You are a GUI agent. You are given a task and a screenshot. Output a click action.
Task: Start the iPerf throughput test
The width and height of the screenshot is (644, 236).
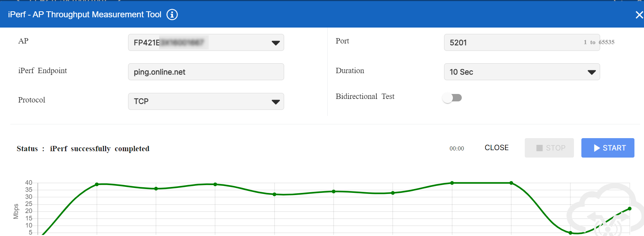[608, 148]
